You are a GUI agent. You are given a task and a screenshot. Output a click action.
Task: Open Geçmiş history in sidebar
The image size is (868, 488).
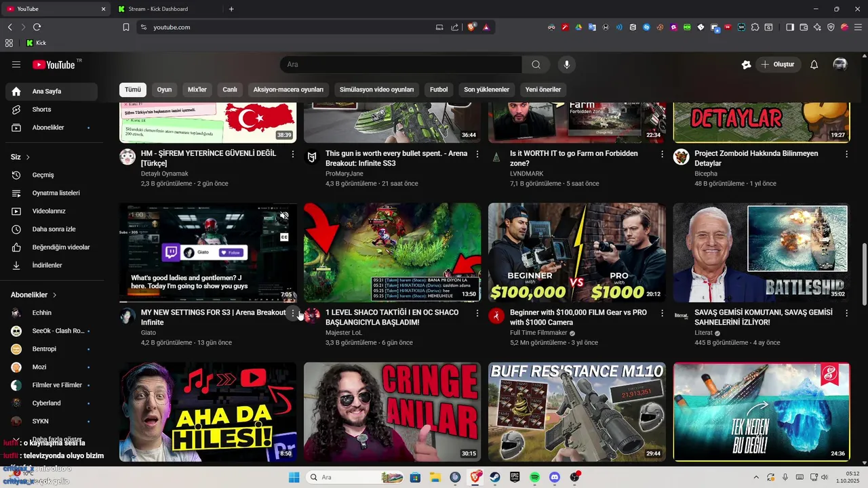[52, 175]
